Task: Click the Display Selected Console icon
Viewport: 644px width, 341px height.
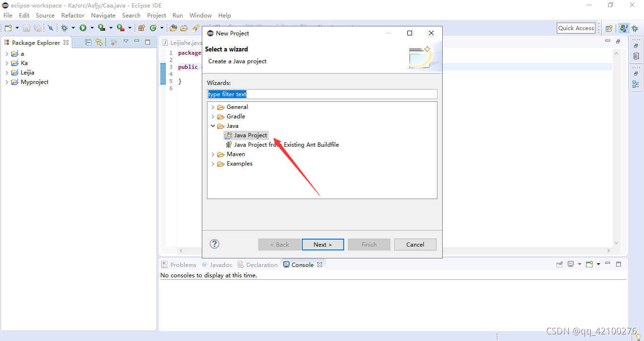Action: coord(571,264)
